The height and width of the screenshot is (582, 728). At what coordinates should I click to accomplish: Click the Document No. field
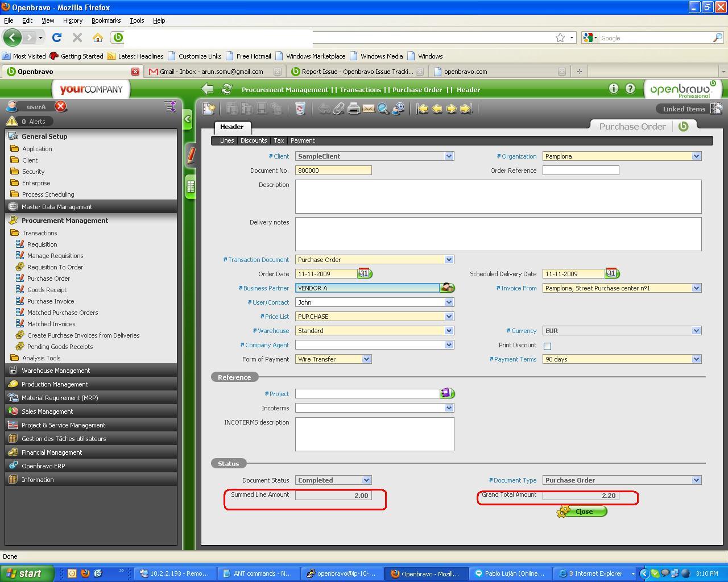click(x=333, y=171)
